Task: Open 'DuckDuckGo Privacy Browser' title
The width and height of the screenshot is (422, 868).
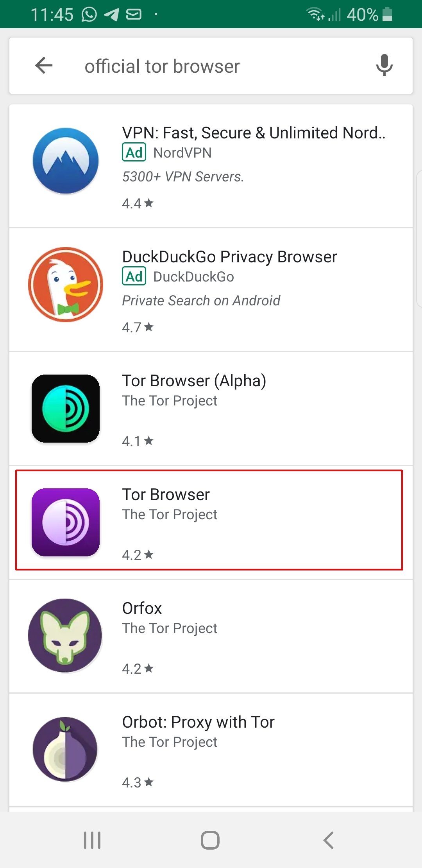Action: pos(229,257)
